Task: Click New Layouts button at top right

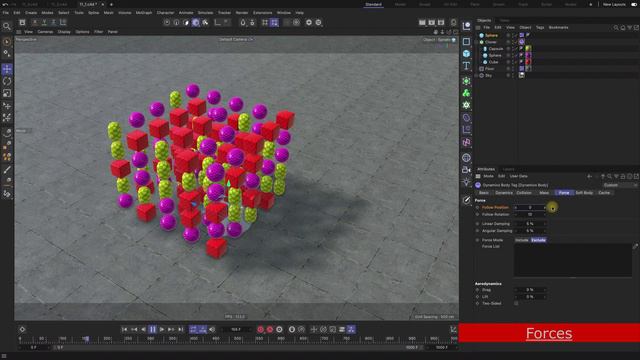Action: (x=614, y=4)
